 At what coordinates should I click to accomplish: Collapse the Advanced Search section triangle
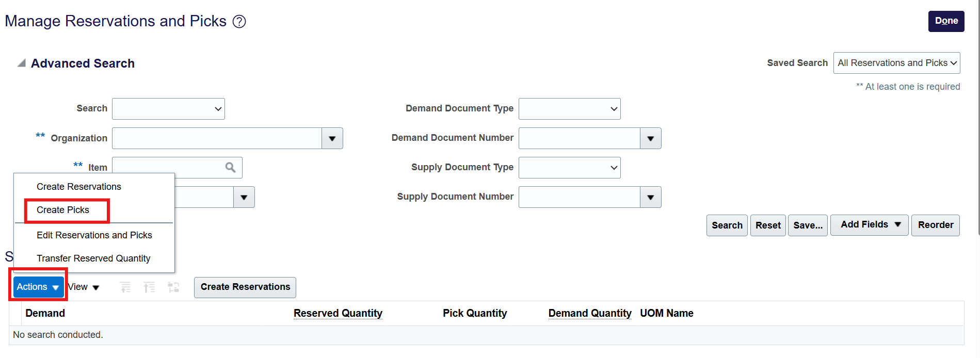pyautogui.click(x=22, y=63)
